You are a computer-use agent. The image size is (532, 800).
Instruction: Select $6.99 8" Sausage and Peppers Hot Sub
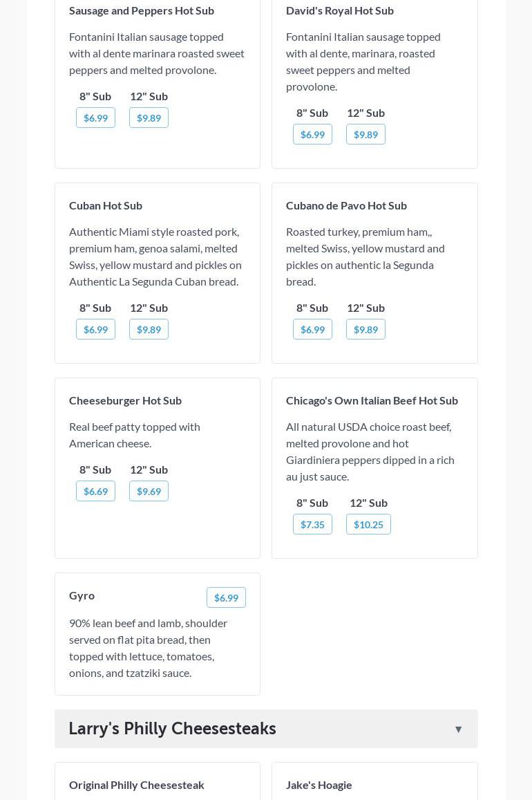pyautogui.click(x=95, y=118)
